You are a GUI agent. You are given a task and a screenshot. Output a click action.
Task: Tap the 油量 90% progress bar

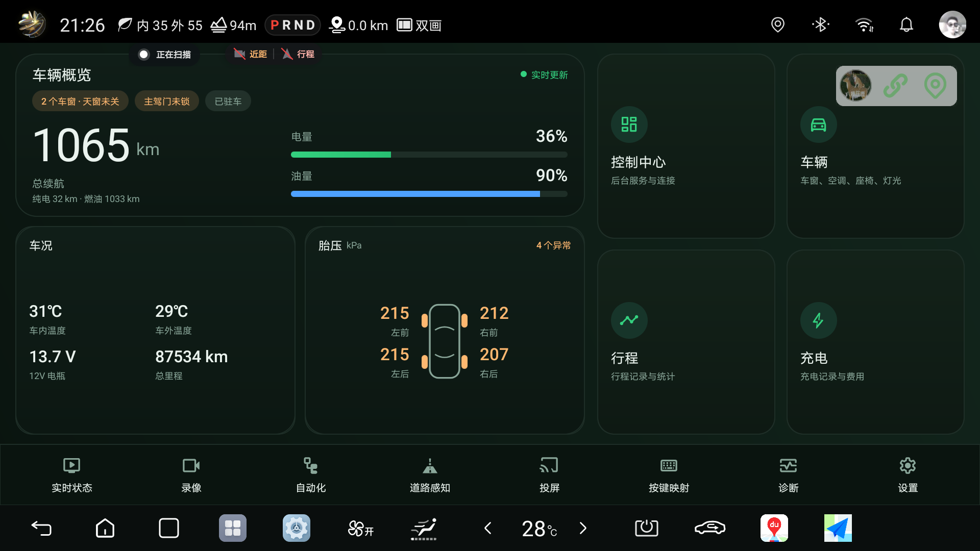coord(429,194)
